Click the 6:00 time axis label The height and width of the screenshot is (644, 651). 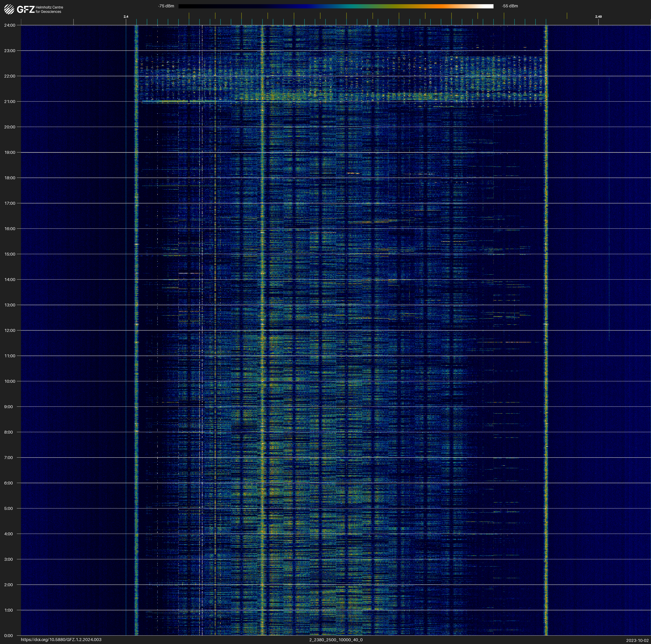click(x=9, y=483)
